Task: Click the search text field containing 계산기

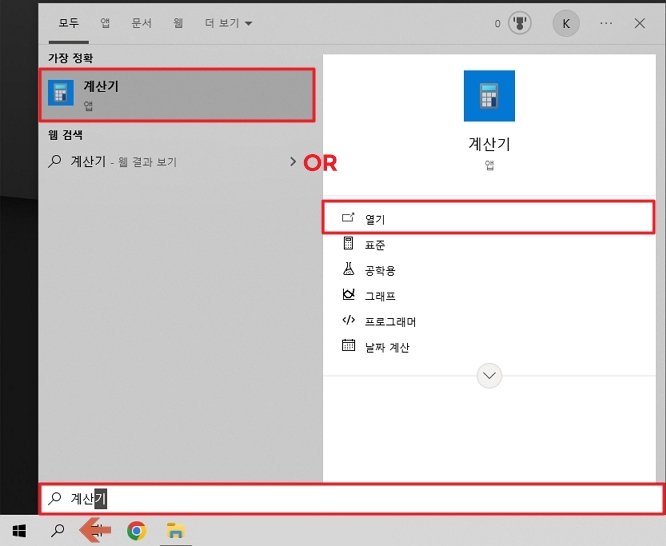Action: click(x=352, y=498)
